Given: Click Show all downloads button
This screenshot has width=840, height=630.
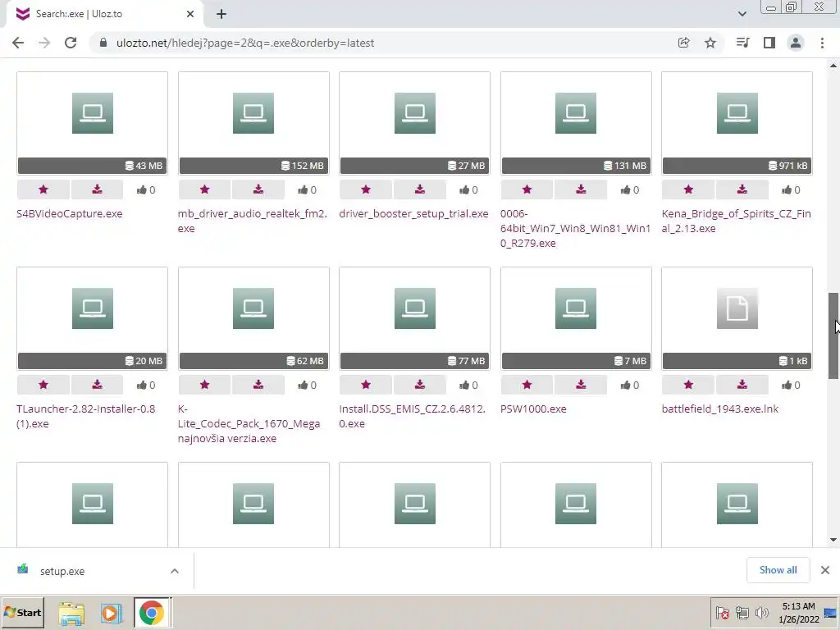Looking at the screenshot, I should pyautogui.click(x=778, y=570).
